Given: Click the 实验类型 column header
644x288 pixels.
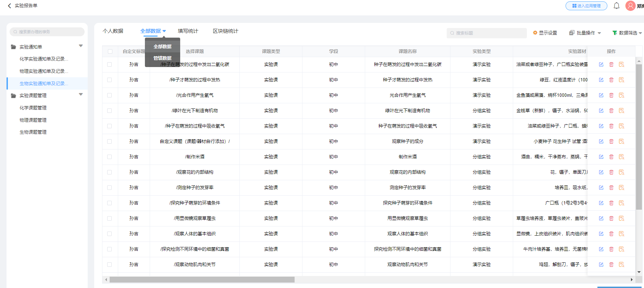Looking at the screenshot, I should (x=482, y=51).
